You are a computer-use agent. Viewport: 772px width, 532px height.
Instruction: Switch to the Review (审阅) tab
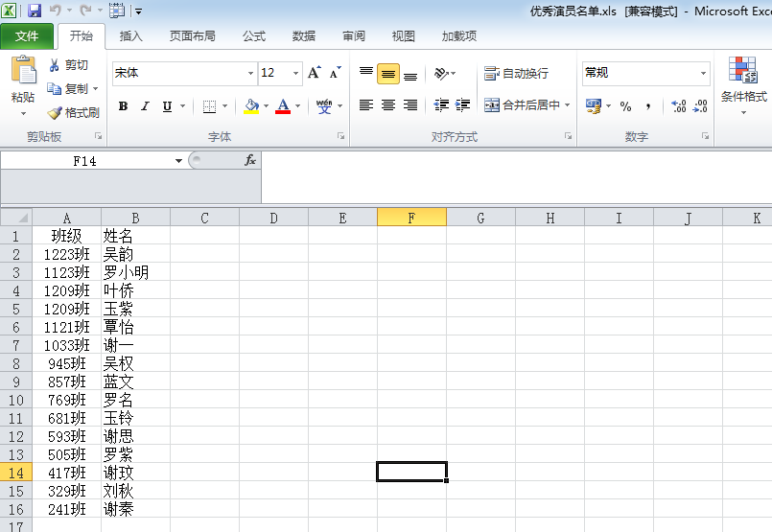[354, 35]
